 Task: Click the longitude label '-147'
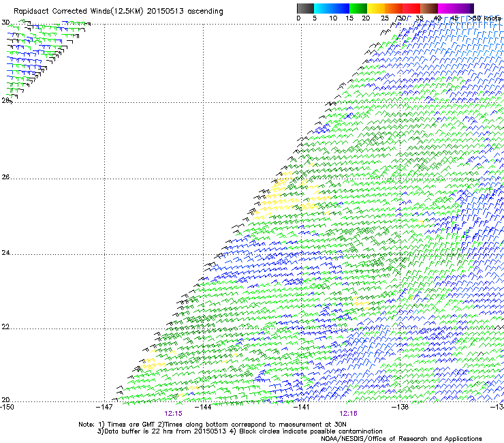click(104, 407)
